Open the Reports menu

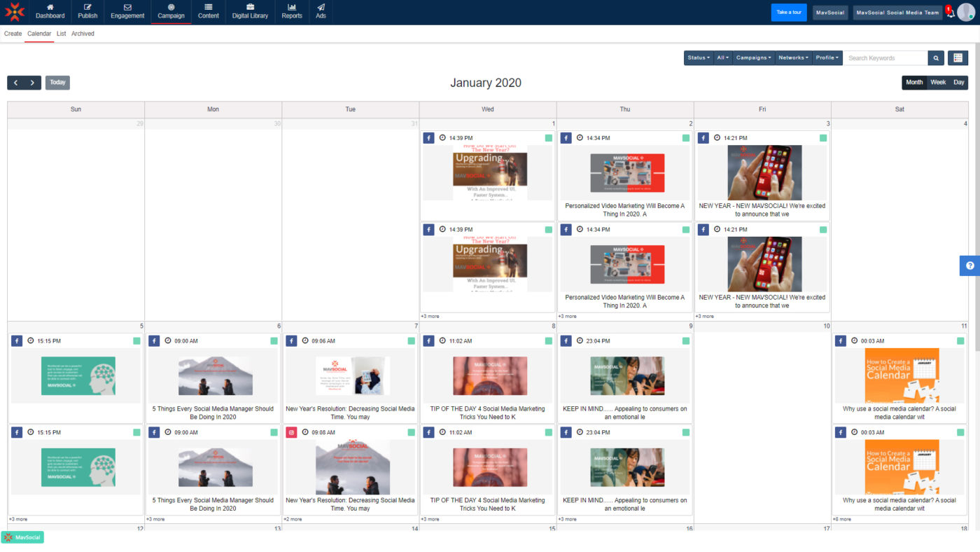[x=292, y=12]
